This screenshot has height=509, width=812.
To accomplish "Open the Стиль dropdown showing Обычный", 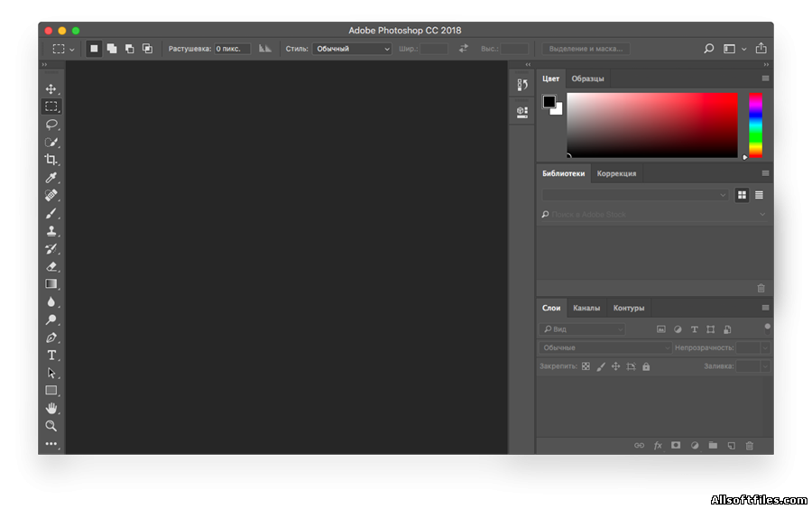I will pyautogui.click(x=352, y=49).
